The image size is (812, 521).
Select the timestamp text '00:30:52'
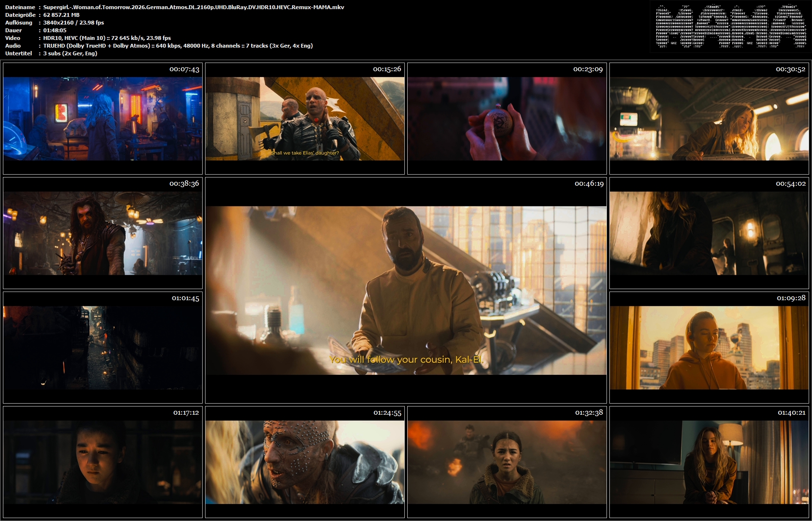point(791,69)
